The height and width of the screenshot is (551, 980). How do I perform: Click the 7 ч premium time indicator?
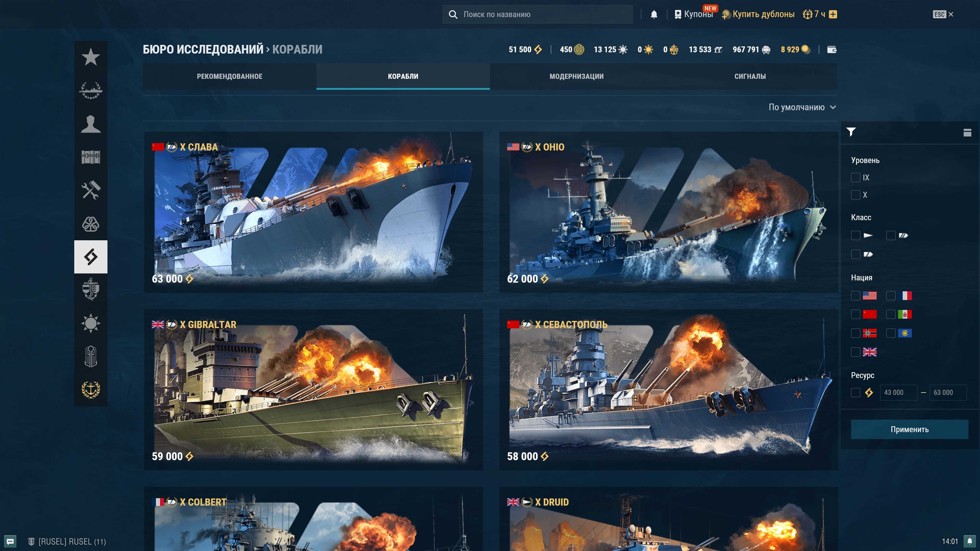(x=814, y=15)
